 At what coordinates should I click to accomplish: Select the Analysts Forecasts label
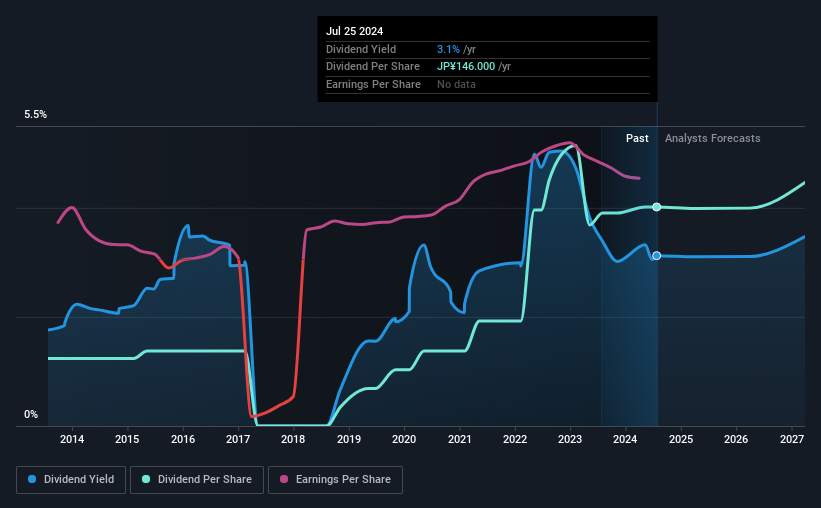point(713,138)
